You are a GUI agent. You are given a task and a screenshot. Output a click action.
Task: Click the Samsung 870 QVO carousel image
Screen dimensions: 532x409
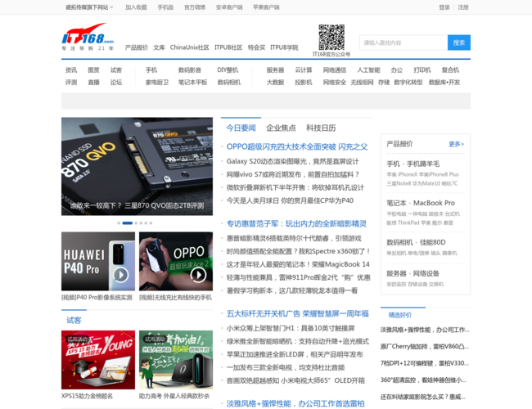137,166
